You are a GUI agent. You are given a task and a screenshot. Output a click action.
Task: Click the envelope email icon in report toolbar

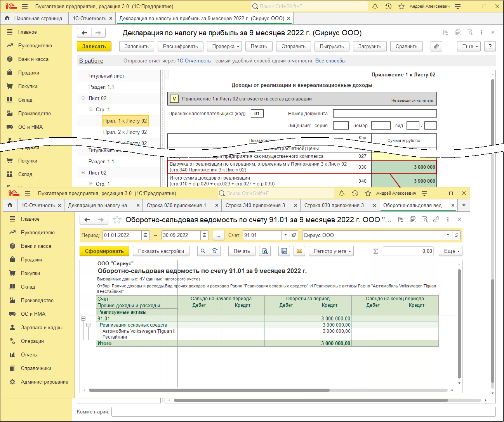click(299, 251)
